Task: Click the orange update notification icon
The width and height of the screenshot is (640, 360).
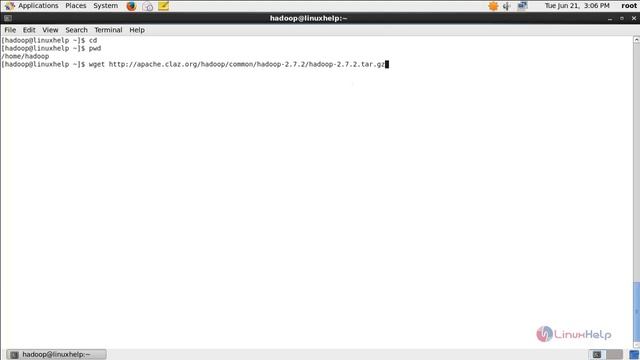Action: [x=493, y=6]
